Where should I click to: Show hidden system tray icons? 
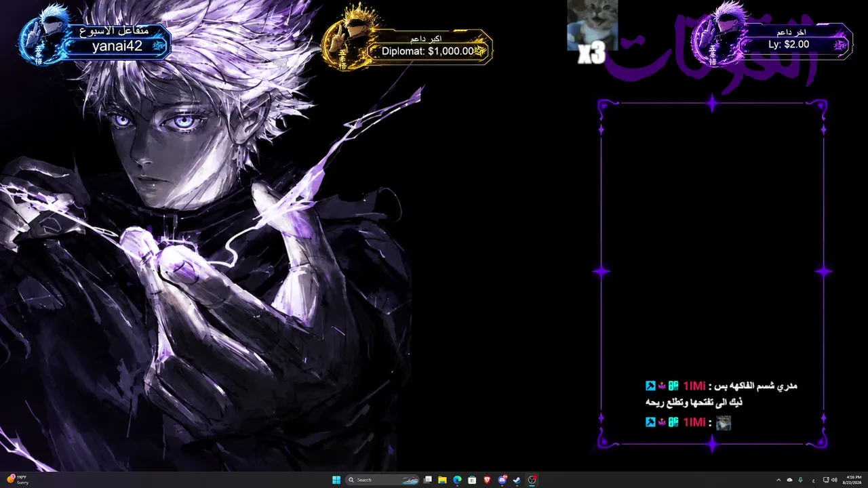point(778,480)
